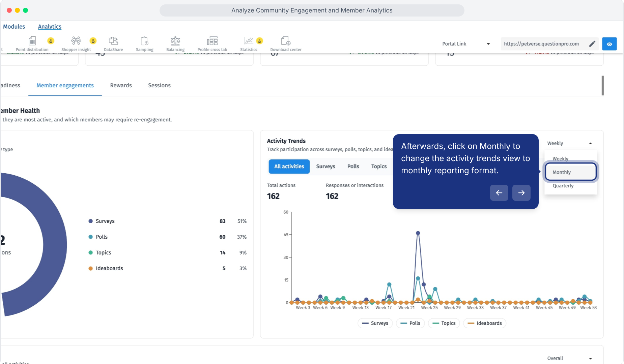Toggle the Polls series in chart legend
The image size is (624, 364).
[x=410, y=323]
